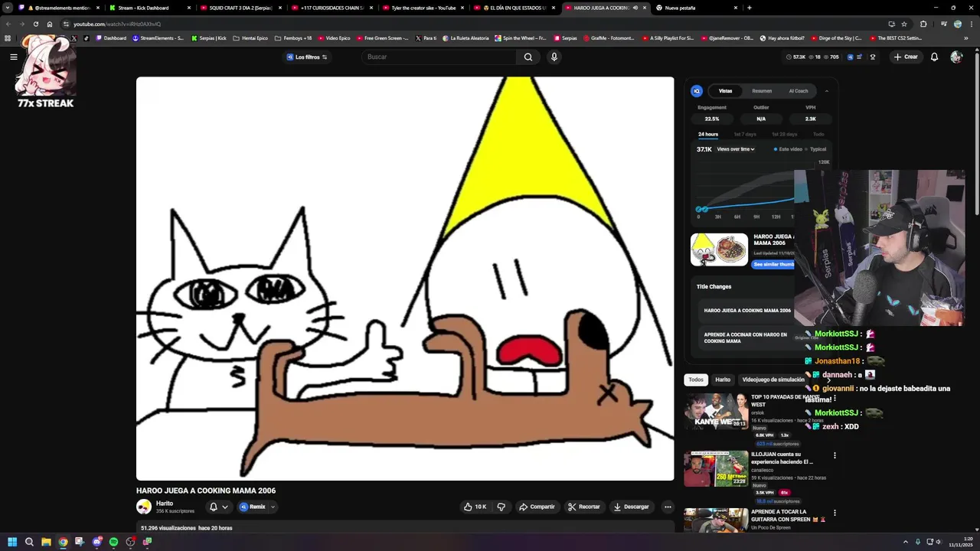Open taskbar Search icon
Image resolution: width=980 pixels, height=551 pixels.
[x=29, y=542]
